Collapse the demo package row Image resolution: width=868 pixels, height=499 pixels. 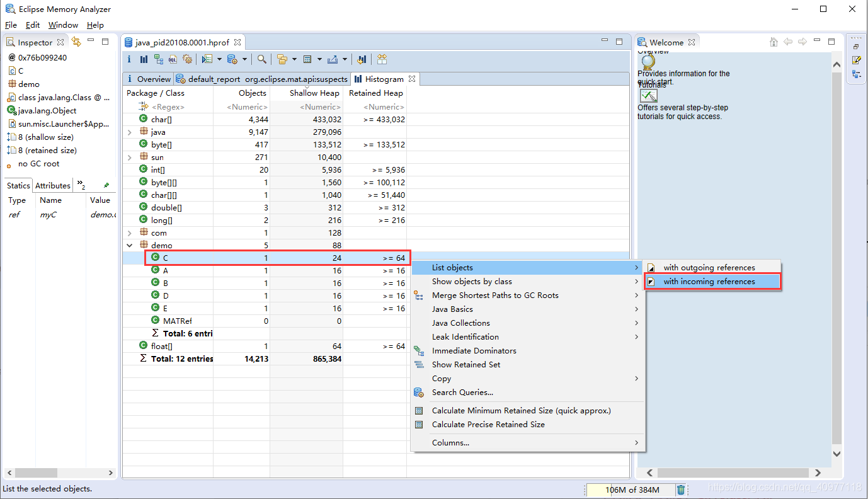point(130,246)
